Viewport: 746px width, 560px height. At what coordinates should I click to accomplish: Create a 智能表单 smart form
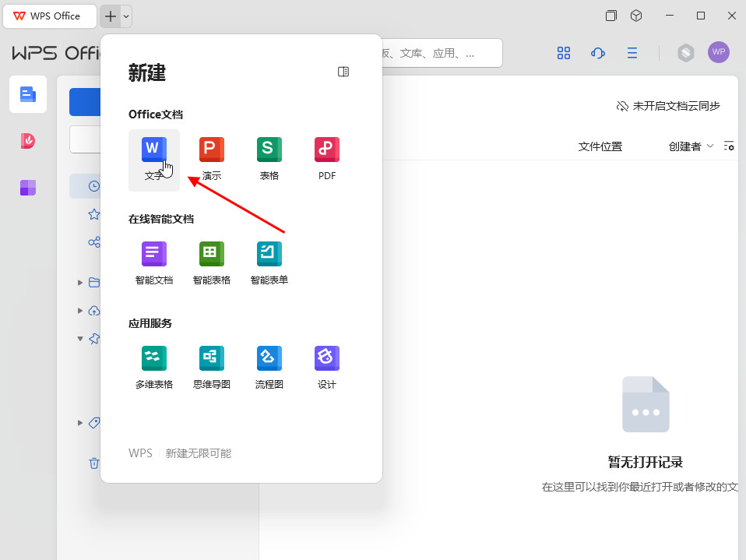point(269,263)
